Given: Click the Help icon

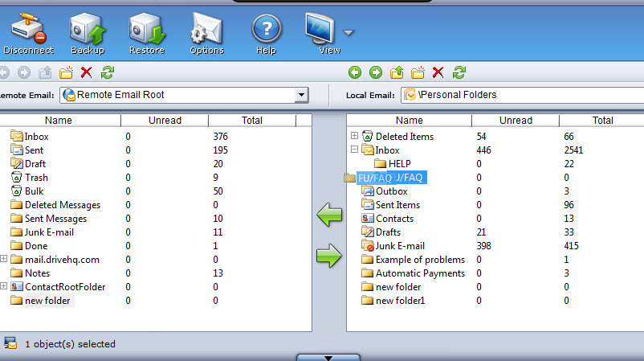Looking at the screenshot, I should [x=266, y=32].
